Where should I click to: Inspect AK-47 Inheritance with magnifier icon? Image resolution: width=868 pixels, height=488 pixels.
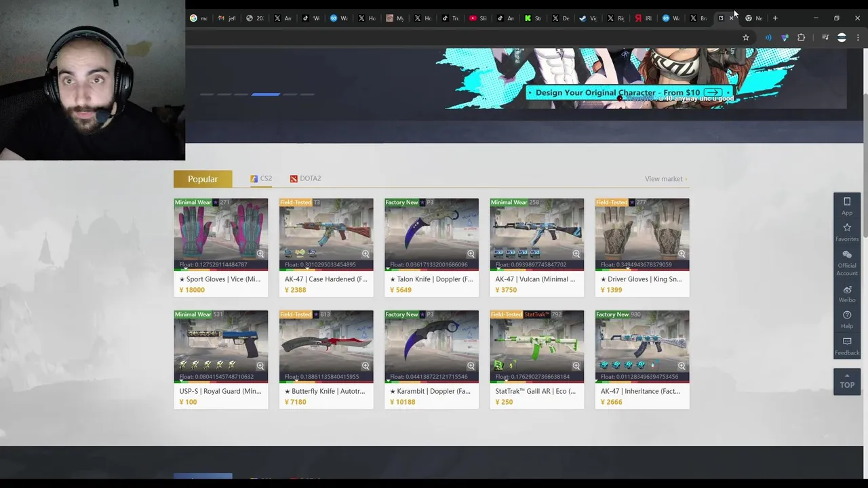[x=682, y=366]
